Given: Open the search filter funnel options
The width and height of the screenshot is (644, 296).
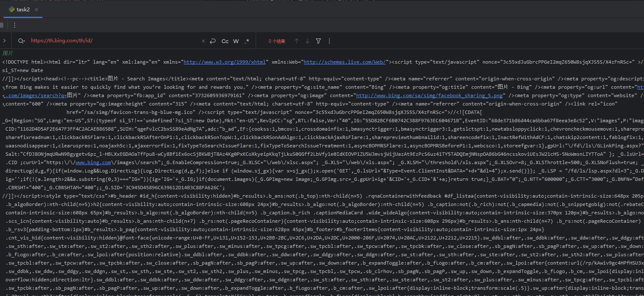Looking at the screenshot, I should click(318, 41).
